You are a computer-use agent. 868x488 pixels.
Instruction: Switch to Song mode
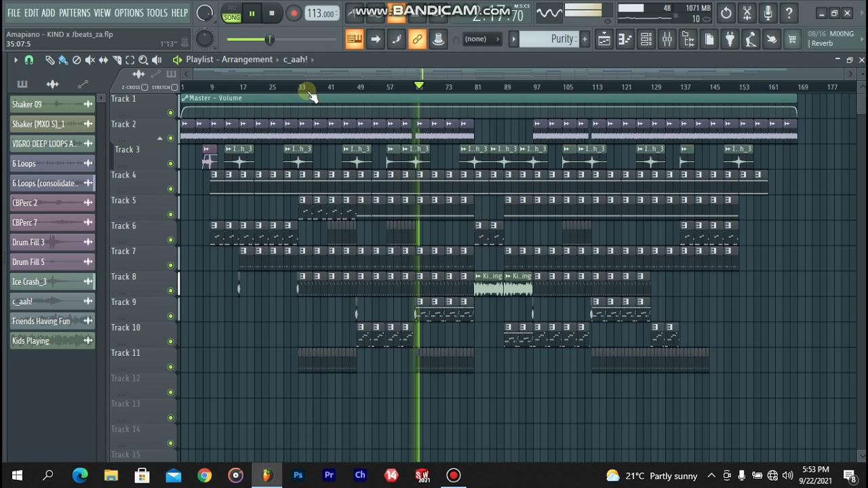click(231, 18)
